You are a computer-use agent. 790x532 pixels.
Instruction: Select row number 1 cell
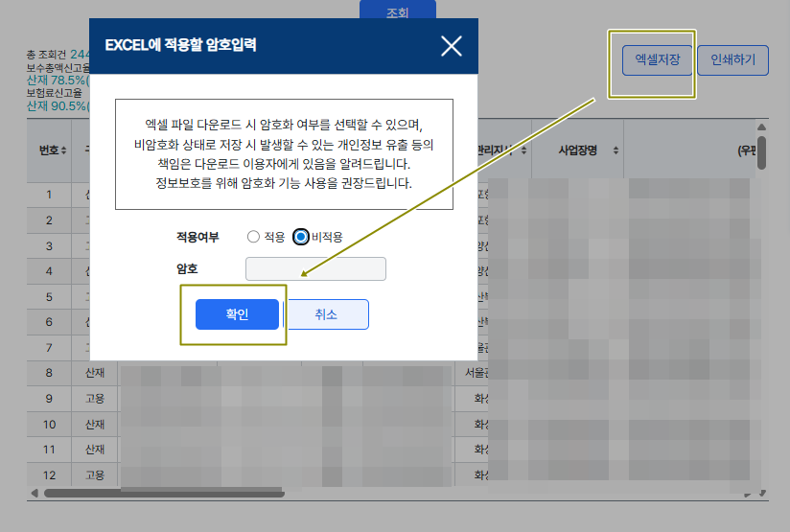pos(49,195)
